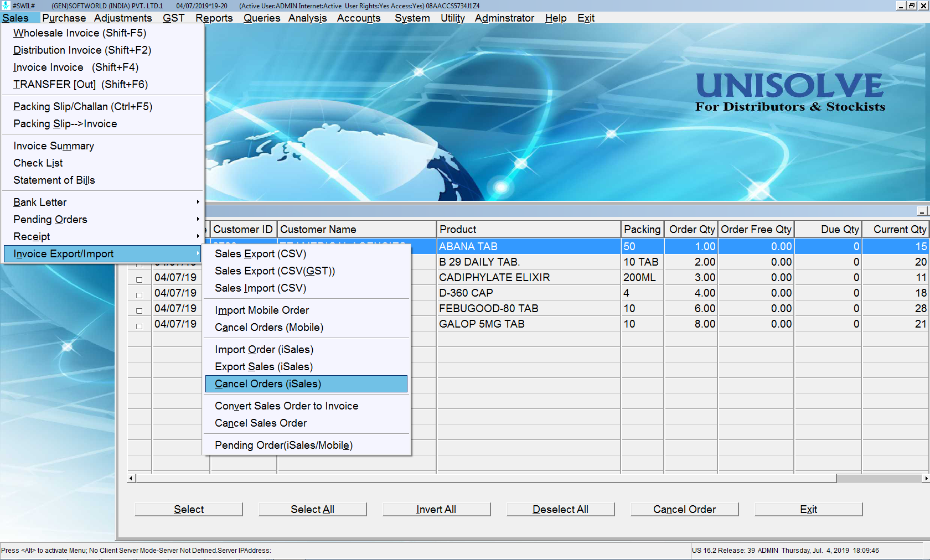Expand the Bank Letter submenu

point(103,202)
